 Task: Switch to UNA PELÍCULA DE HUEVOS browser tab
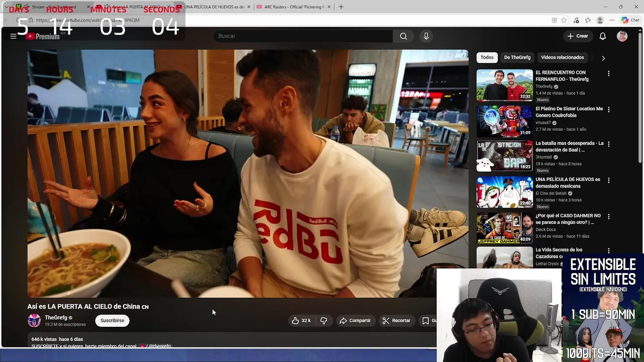click(214, 7)
